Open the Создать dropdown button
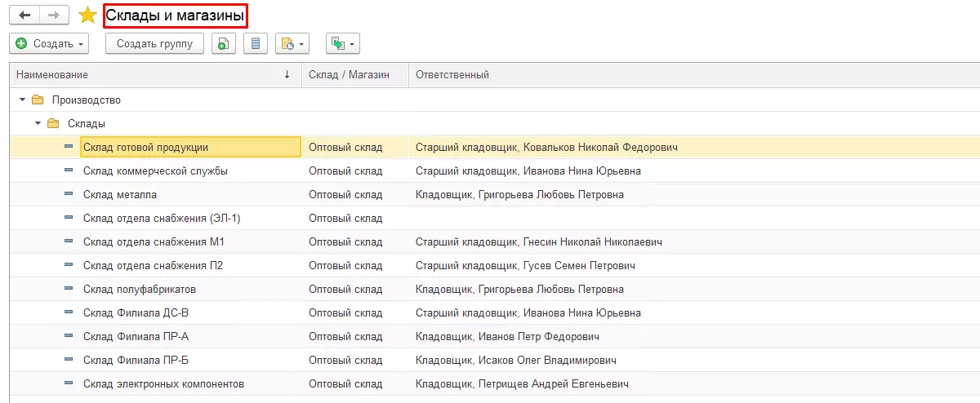The image size is (980, 403). (51, 44)
